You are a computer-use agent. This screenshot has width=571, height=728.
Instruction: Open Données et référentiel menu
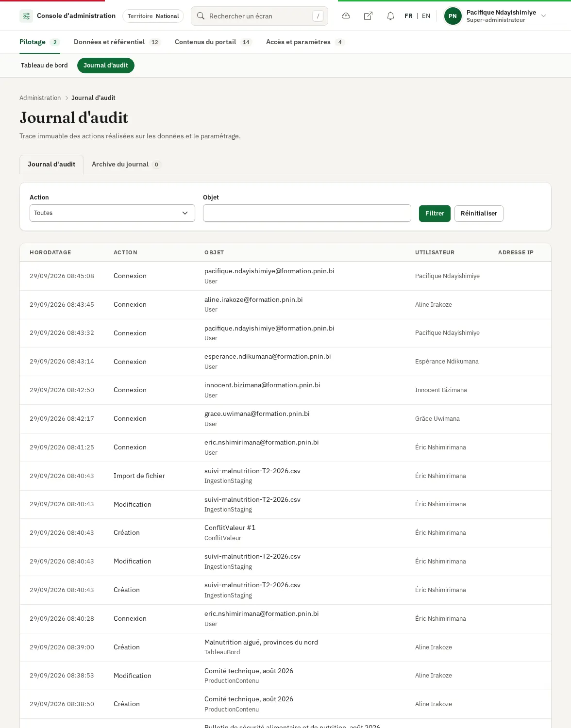[117, 42]
